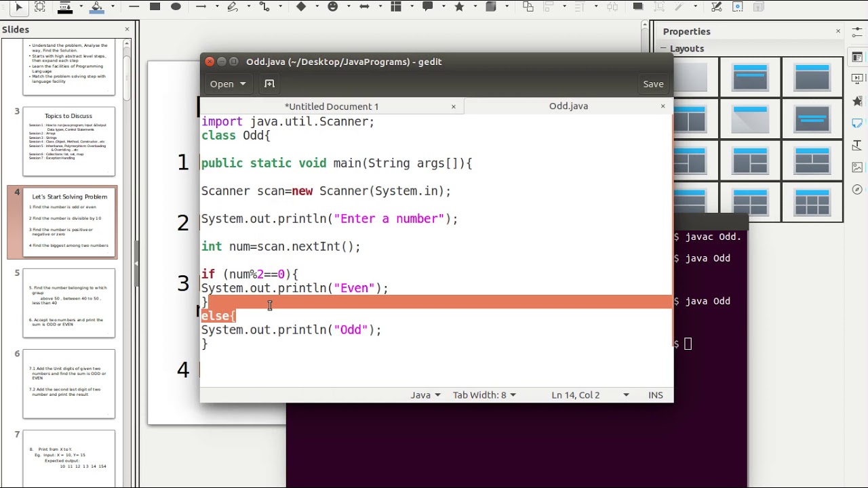The image size is (868, 488).
Task: Select the Insert Line tool
Action: coord(134,7)
